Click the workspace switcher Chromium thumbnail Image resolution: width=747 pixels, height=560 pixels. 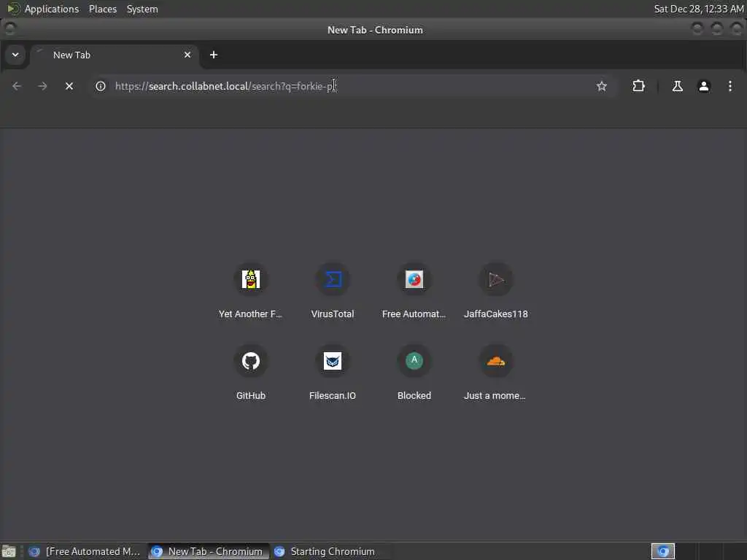(662, 551)
